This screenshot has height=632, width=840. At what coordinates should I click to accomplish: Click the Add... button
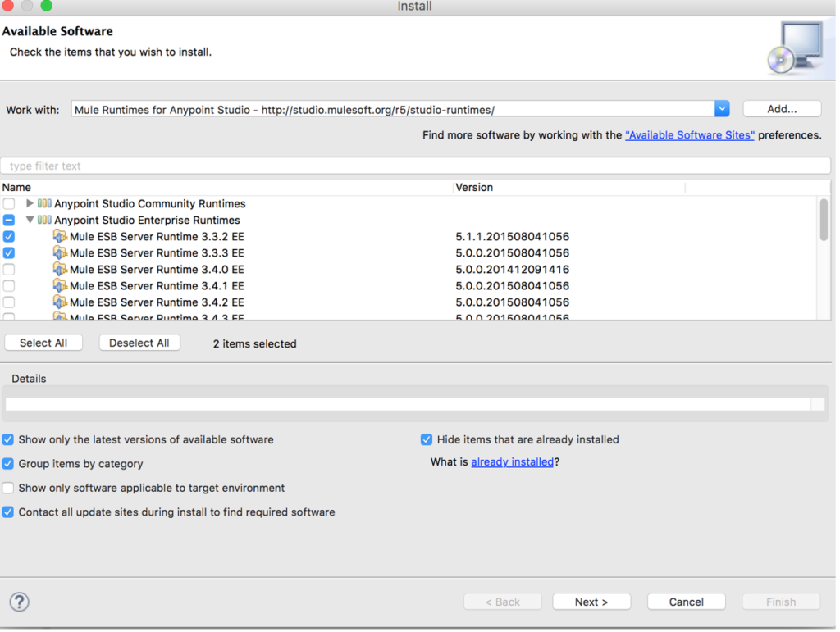click(782, 109)
